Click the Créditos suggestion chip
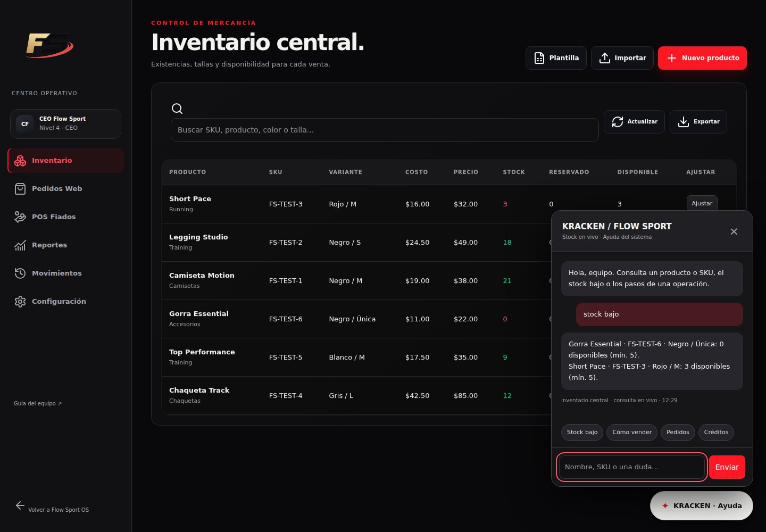The width and height of the screenshot is (766, 532). 716,432
